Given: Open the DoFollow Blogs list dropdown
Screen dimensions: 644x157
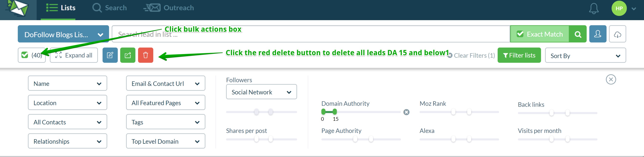Looking at the screenshot, I should coord(63,34).
